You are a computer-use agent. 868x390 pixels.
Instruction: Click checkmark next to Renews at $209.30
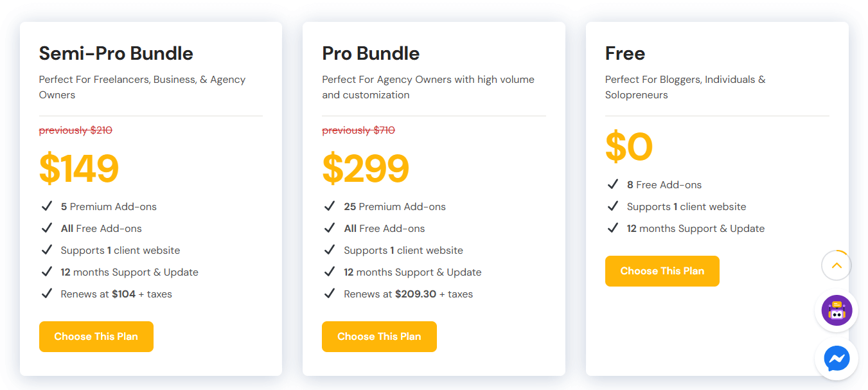click(330, 294)
